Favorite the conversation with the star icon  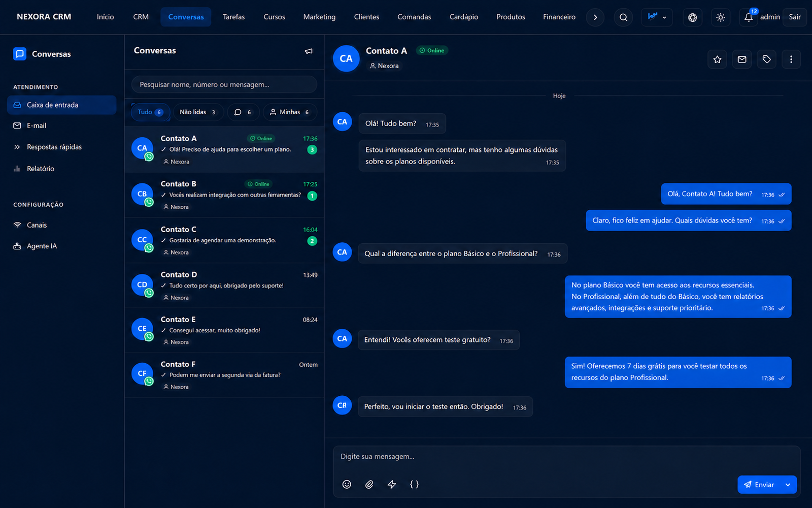717,59
